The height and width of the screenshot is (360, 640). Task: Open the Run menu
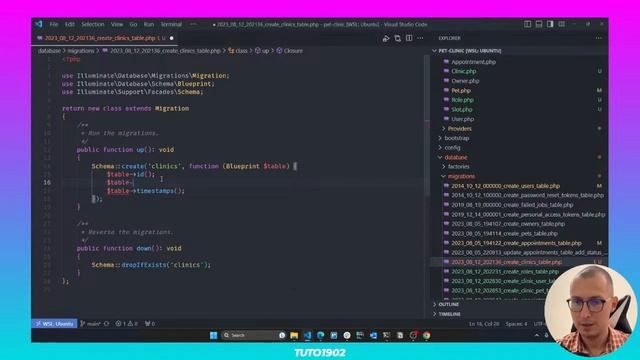pos(149,24)
